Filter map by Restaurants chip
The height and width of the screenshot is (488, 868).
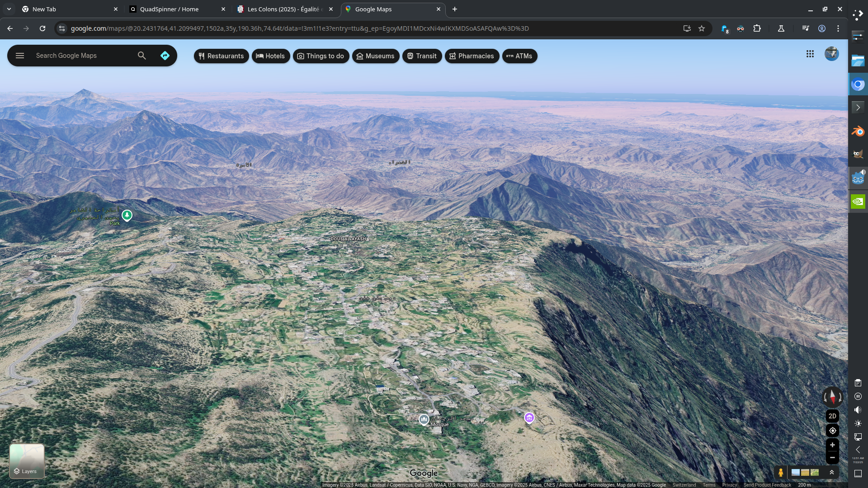click(x=222, y=56)
